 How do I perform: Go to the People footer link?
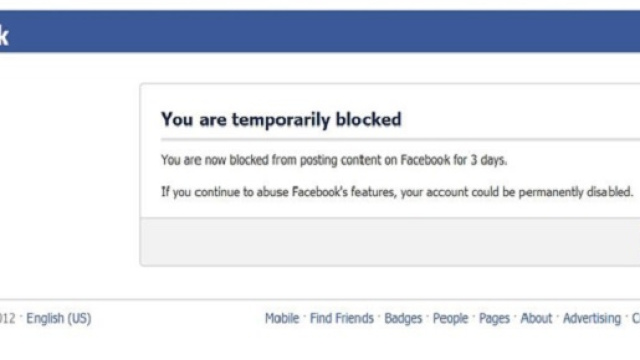[x=450, y=318]
